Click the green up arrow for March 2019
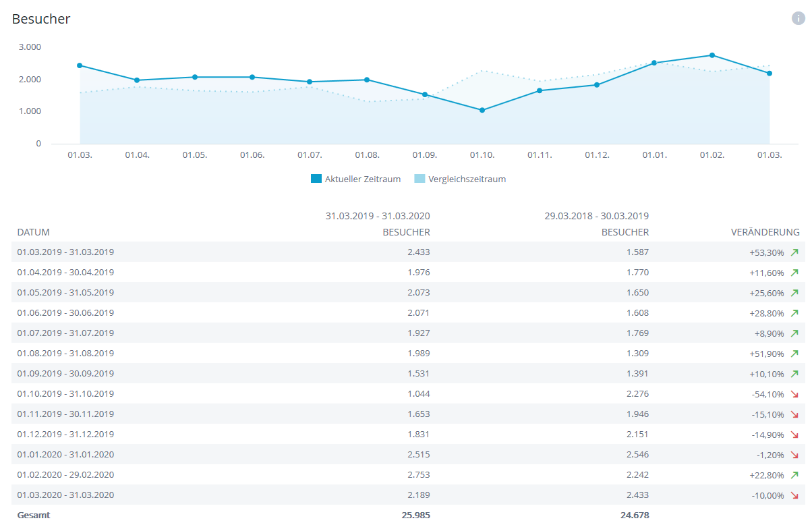This screenshot has width=812, height=529. (794, 252)
